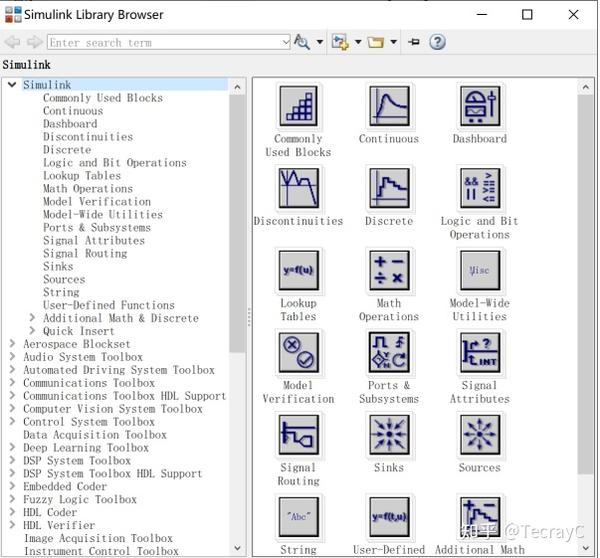Open the open-folder dropdown arrow
600x558 pixels.
(x=394, y=42)
